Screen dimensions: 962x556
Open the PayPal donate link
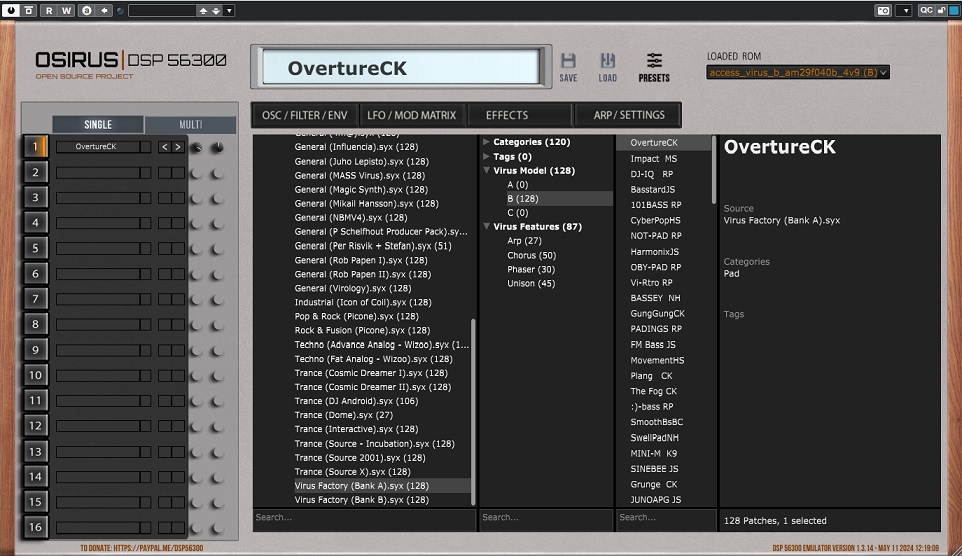(x=142, y=547)
